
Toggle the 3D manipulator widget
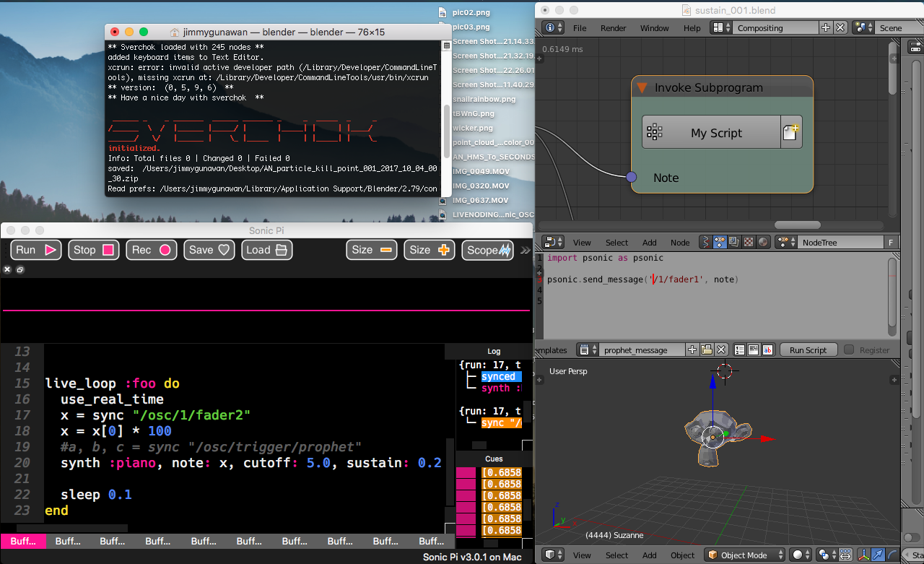tap(863, 555)
